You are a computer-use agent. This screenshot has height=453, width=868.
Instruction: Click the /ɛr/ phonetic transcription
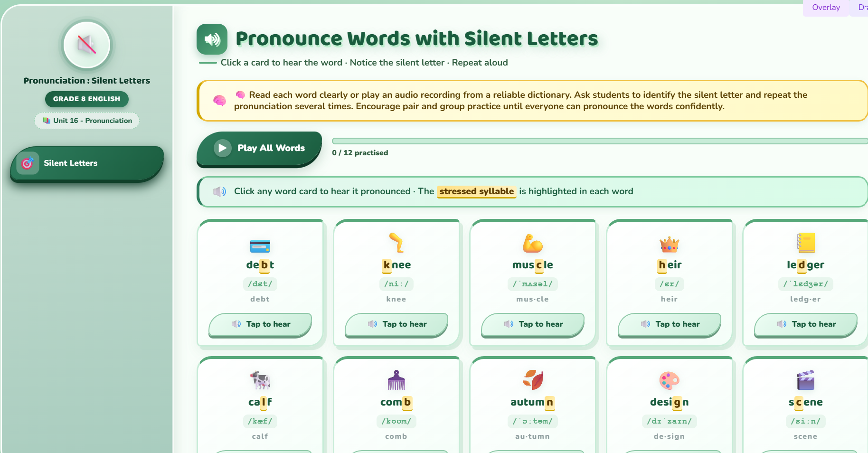(x=669, y=284)
